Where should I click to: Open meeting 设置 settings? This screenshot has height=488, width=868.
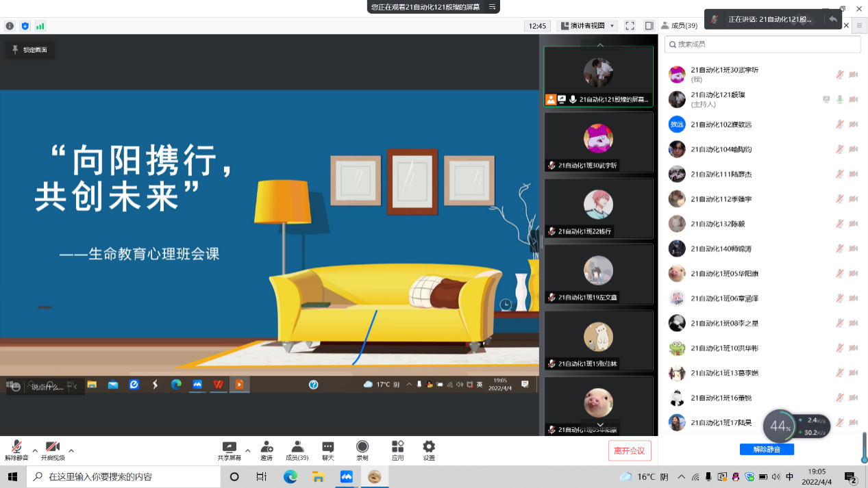429,450
